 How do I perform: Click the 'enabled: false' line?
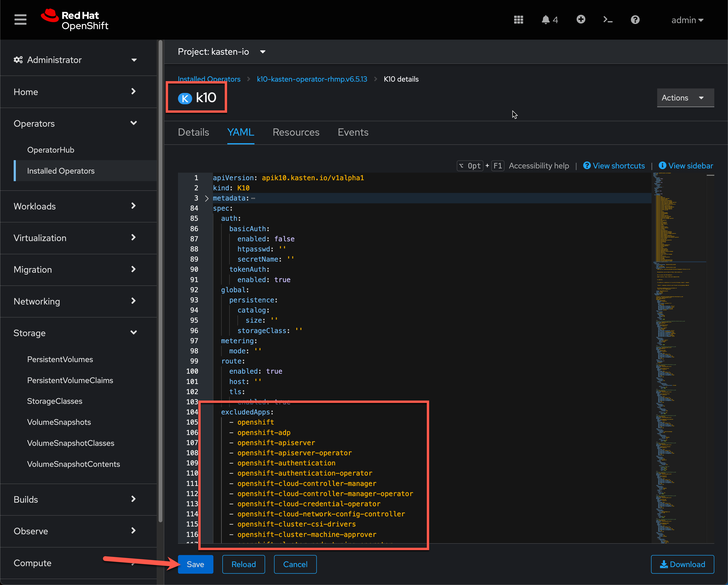click(x=266, y=239)
